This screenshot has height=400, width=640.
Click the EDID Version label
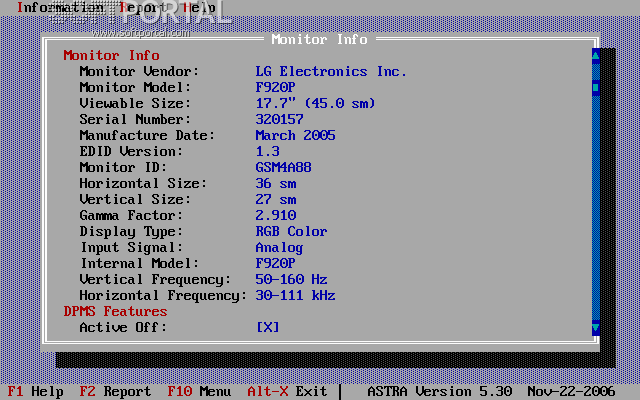pyautogui.click(x=131, y=151)
